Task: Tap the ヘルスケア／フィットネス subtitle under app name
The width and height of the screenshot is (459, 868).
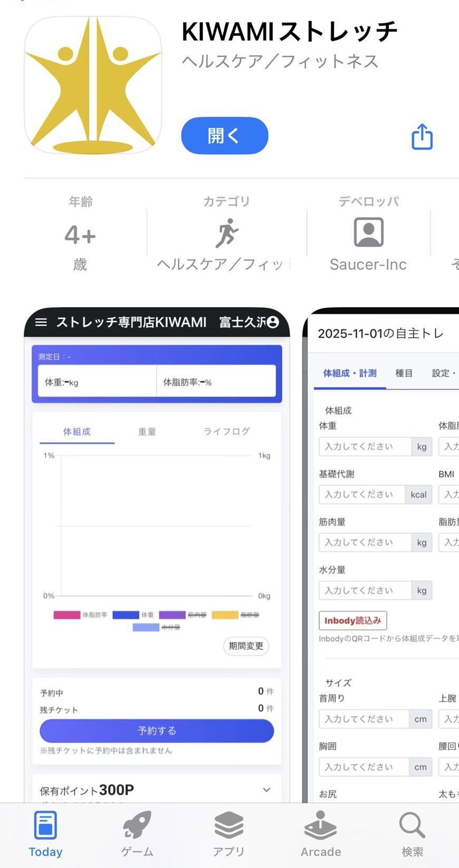Action: pyautogui.click(x=280, y=61)
